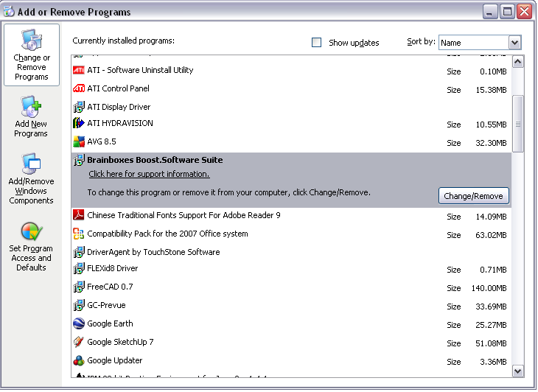Open Click here for support information link
Screen dimensions: 538x392
click(149, 174)
